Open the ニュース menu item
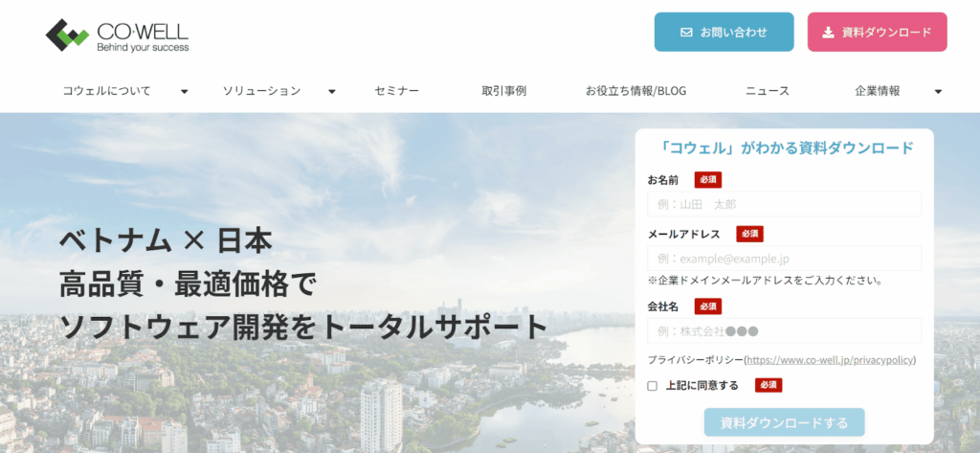Viewport: 980px width, 453px height. tap(768, 91)
